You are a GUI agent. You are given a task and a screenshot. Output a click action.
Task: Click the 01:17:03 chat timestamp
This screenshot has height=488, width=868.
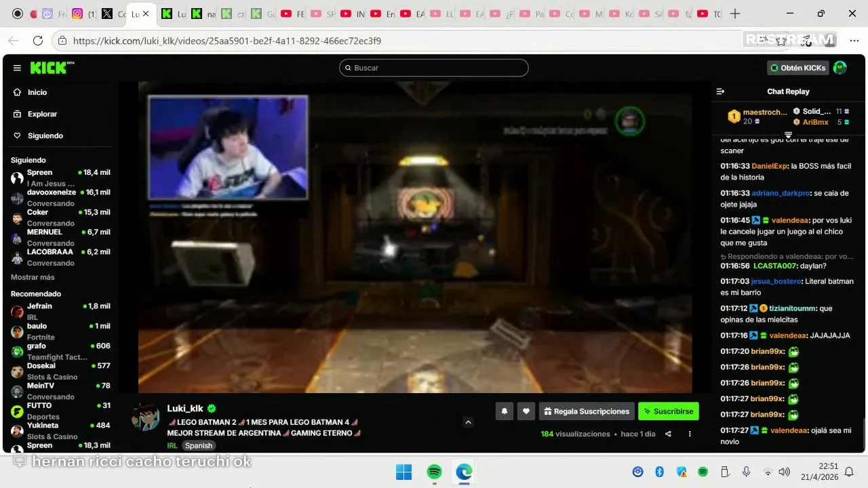pyautogui.click(x=734, y=281)
